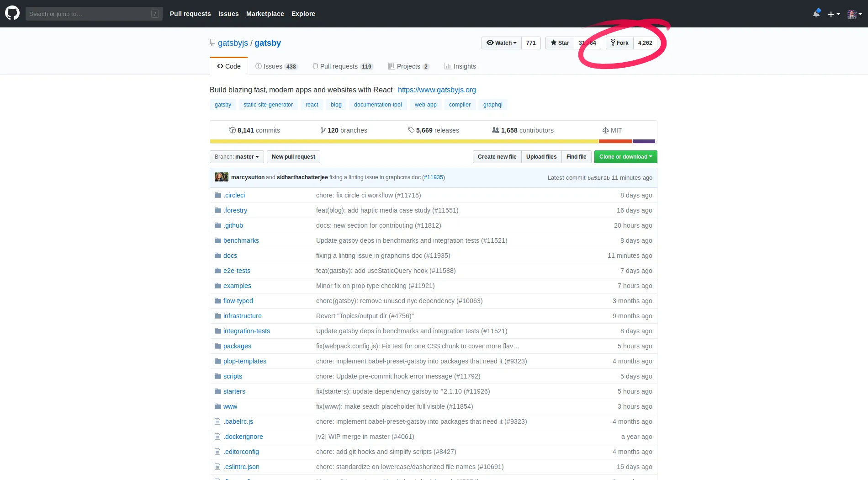Click the yellow language bar segment
Screen dimensions: 868x480
tap(404, 141)
